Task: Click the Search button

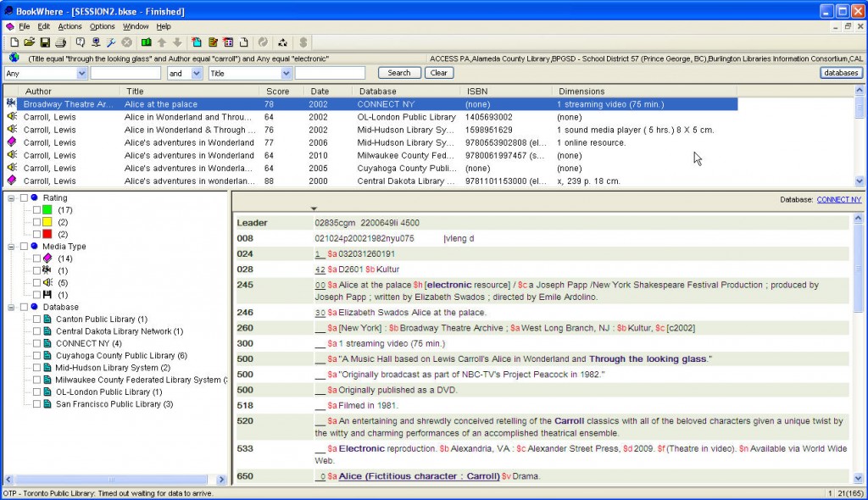Action: pos(399,73)
